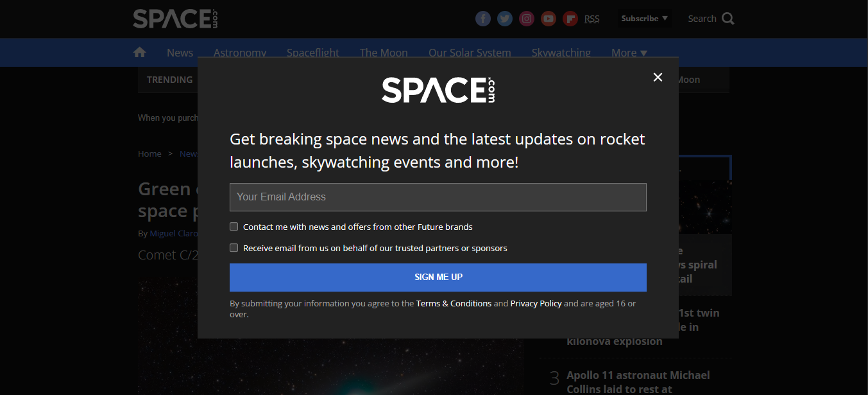Select the home icon in the navigation bar

click(139, 51)
